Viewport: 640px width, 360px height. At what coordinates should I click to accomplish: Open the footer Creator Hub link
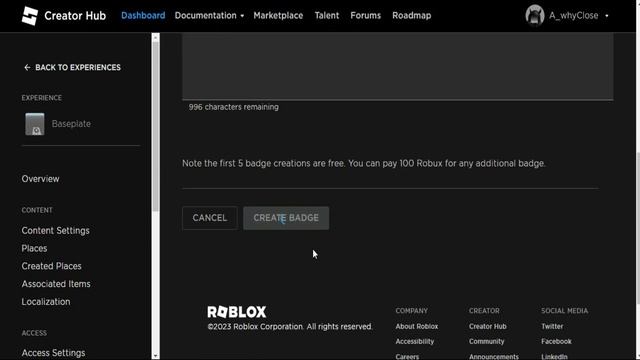click(x=488, y=327)
